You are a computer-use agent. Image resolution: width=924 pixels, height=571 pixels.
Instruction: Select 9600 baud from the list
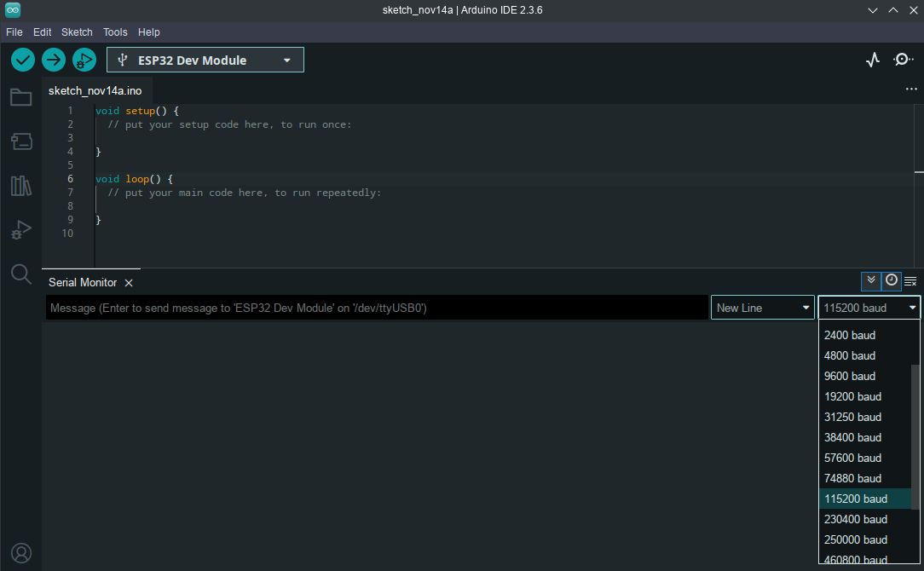click(864, 376)
